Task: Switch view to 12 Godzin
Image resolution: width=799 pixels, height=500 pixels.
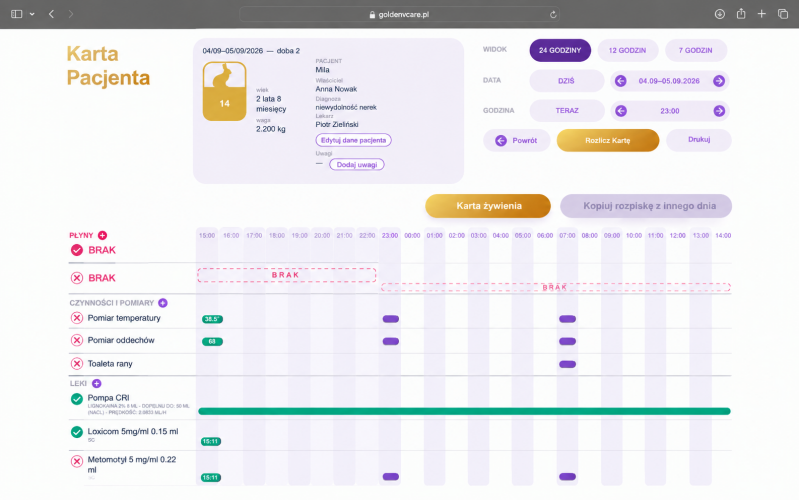Action: coord(627,50)
